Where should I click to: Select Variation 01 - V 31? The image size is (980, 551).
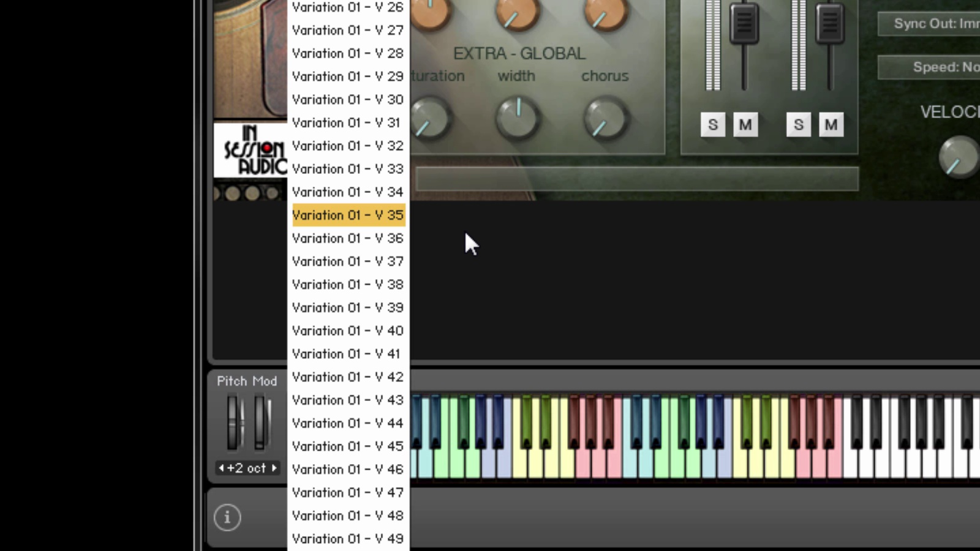click(x=348, y=122)
